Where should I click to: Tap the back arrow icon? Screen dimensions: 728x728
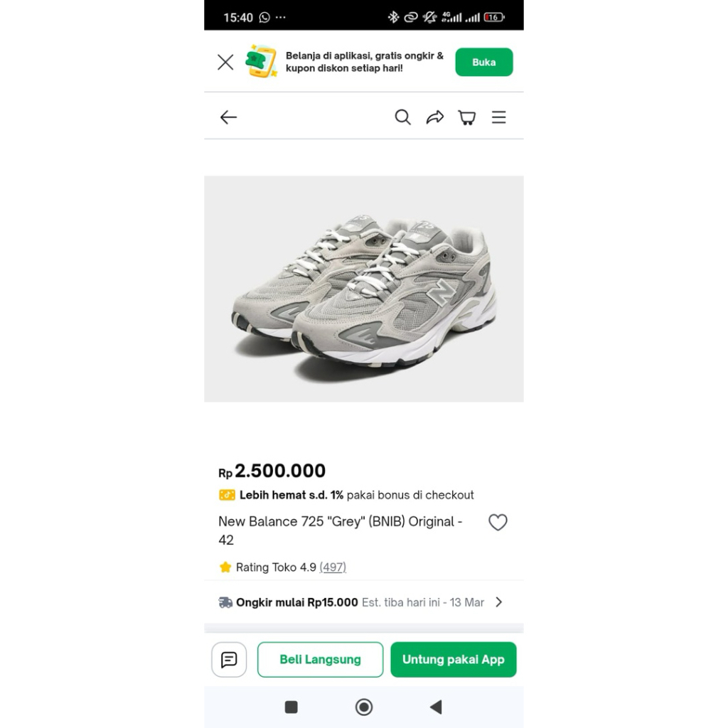pyautogui.click(x=228, y=117)
